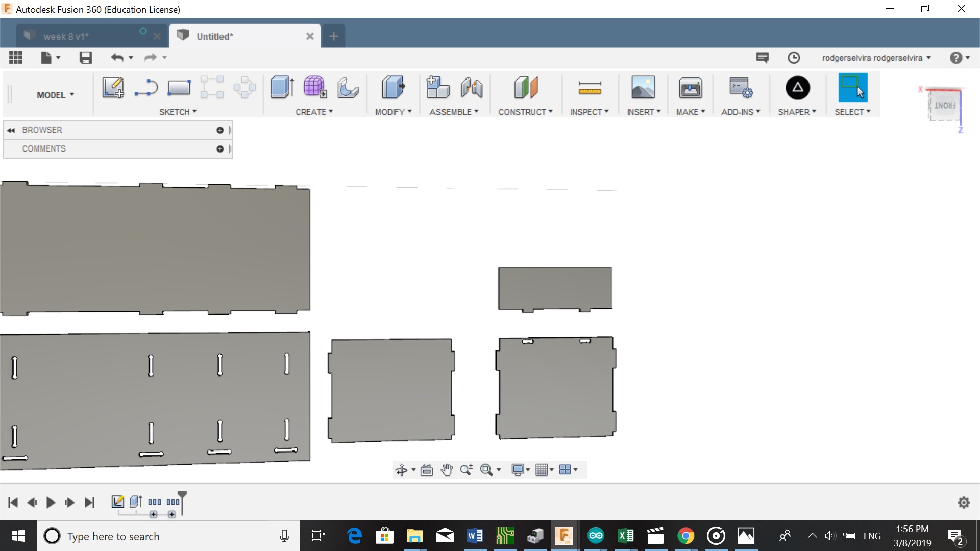
Task: Click the Create Form purple icon
Action: (314, 88)
